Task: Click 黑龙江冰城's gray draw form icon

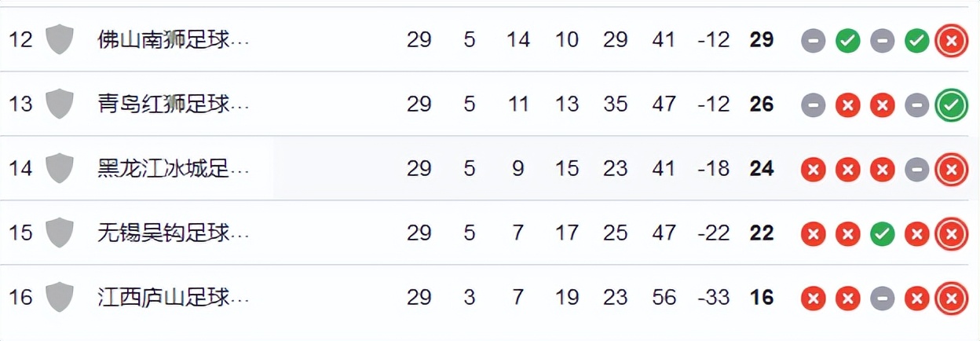Action: pos(917,169)
